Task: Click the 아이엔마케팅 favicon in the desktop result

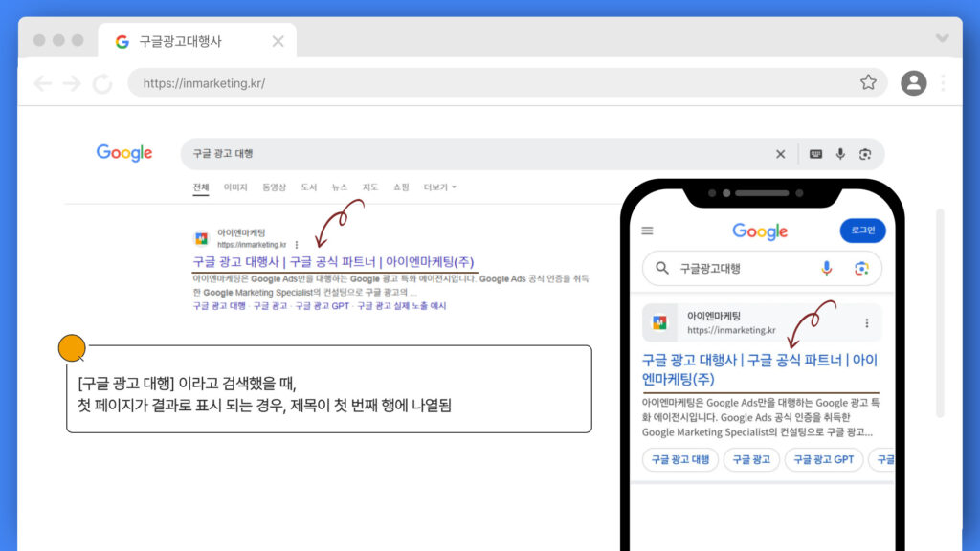Action: 201,238
